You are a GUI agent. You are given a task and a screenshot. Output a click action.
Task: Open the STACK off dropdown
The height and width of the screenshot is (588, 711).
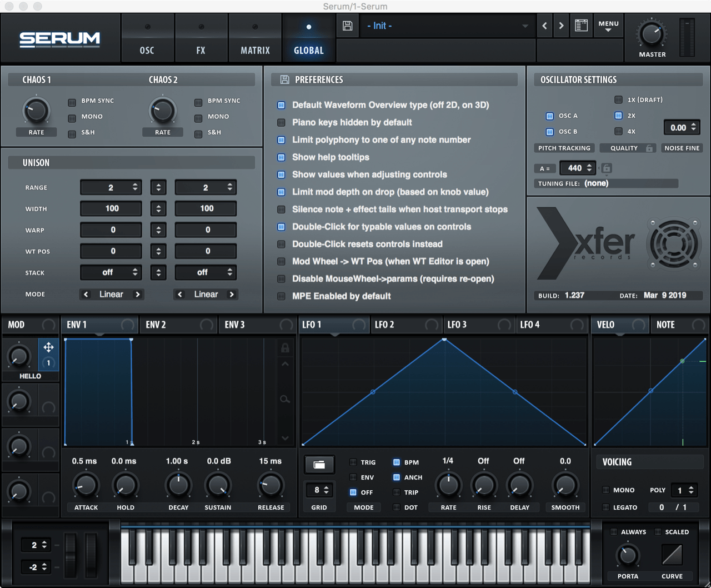point(111,272)
